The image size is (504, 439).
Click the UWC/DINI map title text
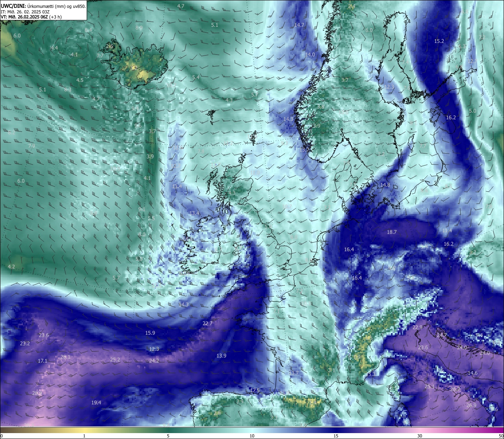pyautogui.click(x=43, y=6)
